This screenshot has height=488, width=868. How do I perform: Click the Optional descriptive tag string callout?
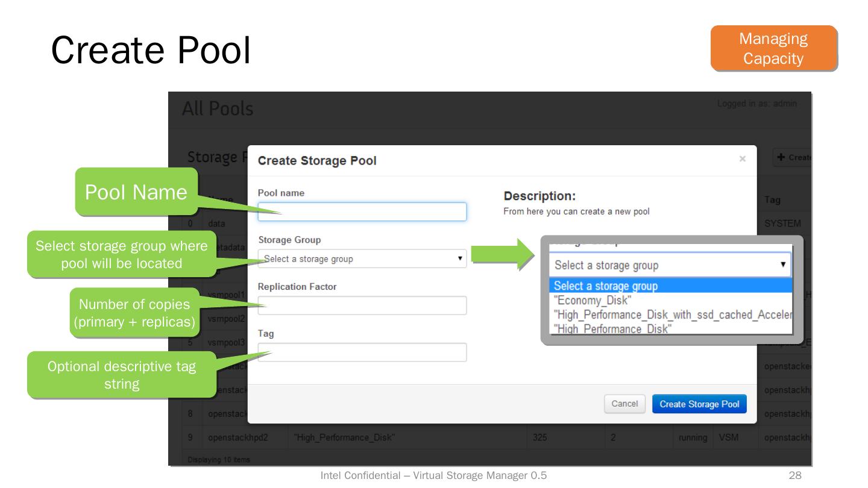[x=122, y=375]
